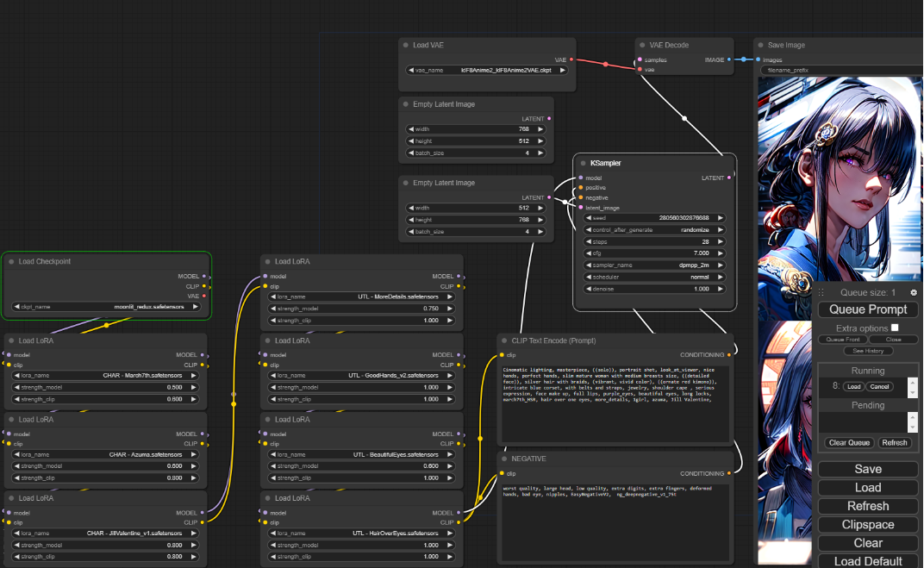Collapse the Save Image node via title dot
This screenshot has width=924, height=568.
click(x=760, y=45)
